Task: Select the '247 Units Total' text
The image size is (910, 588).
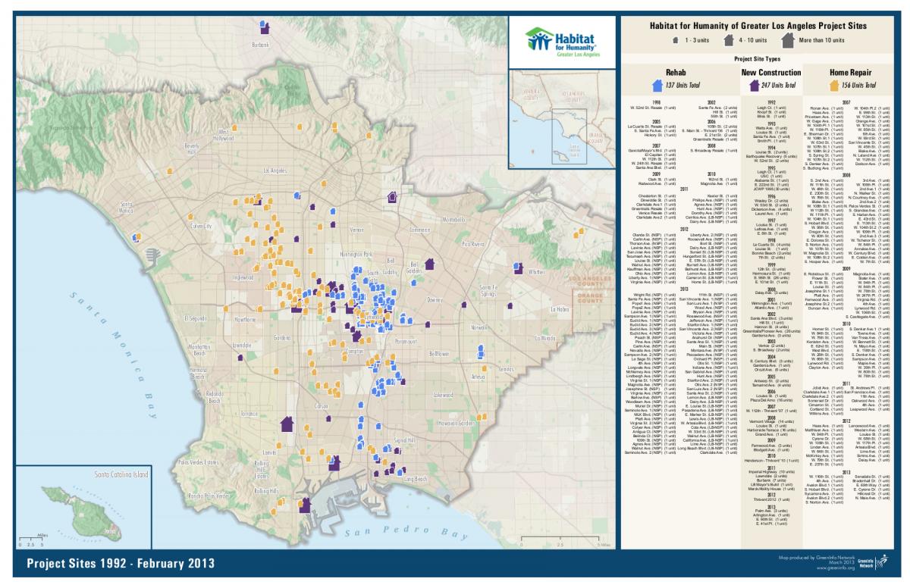Action: pyautogui.click(x=779, y=86)
